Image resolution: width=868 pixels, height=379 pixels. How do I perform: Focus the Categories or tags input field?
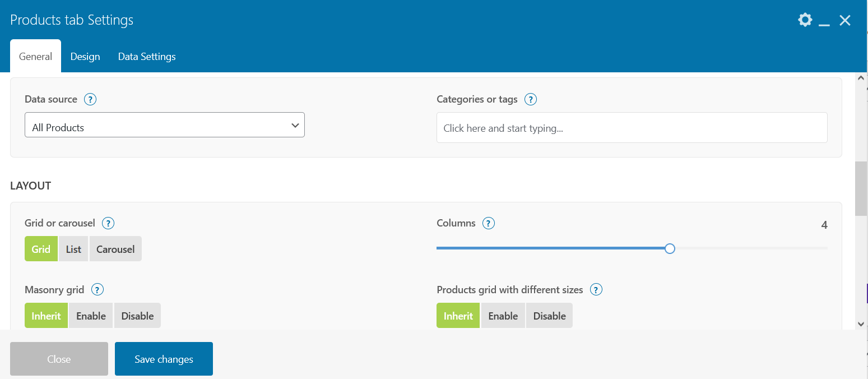632,128
